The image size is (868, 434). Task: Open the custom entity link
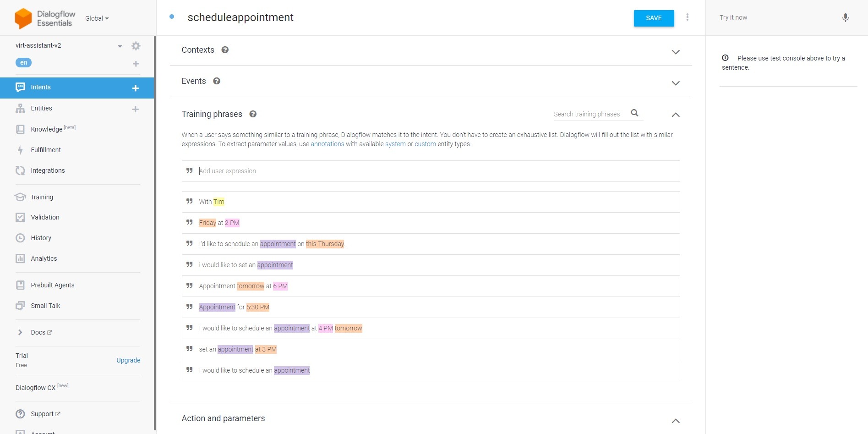coord(425,144)
